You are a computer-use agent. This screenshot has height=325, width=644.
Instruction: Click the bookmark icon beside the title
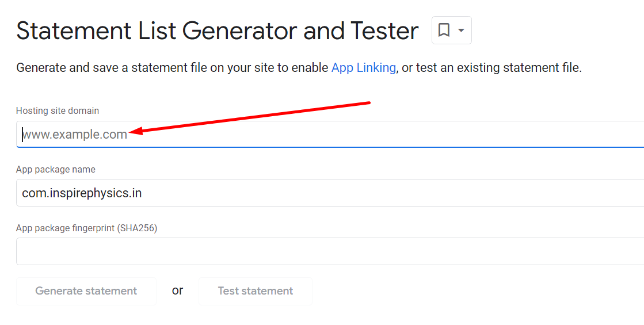tap(444, 30)
